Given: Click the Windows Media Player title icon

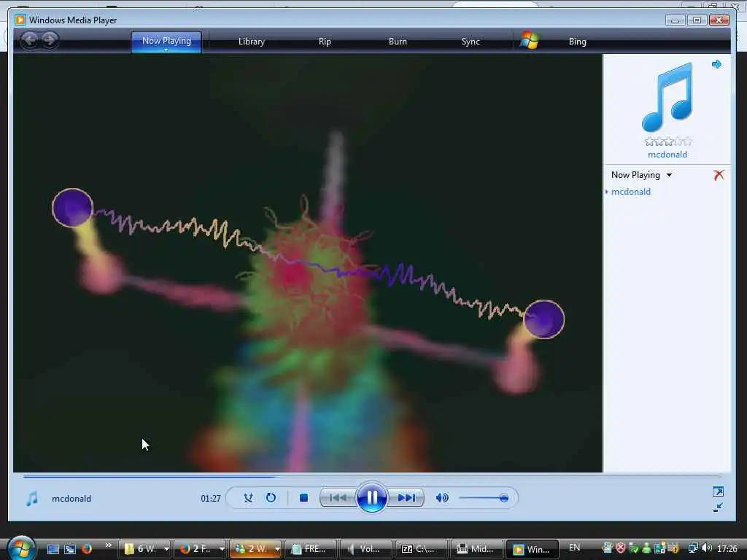Looking at the screenshot, I should tap(20, 20).
